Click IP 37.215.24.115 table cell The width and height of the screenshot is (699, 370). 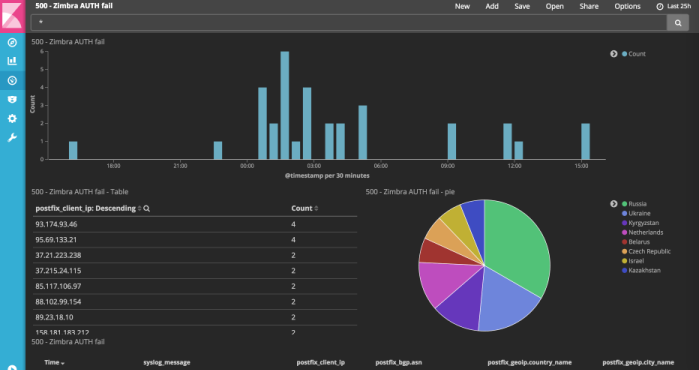click(x=58, y=271)
